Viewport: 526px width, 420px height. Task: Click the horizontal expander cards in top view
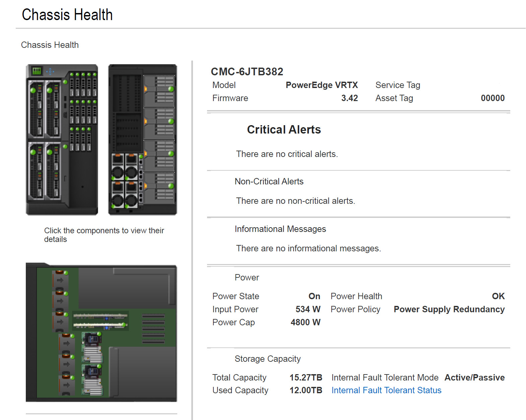tap(100, 320)
